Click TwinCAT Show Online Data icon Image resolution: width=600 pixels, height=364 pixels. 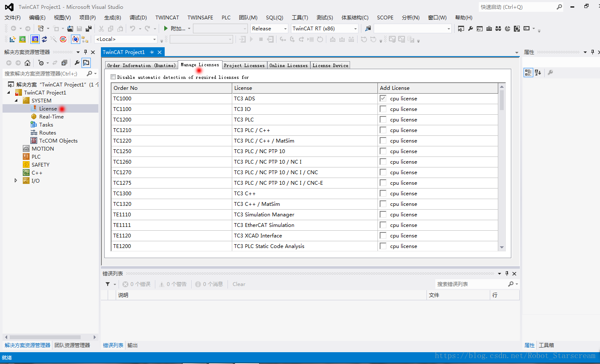coord(75,39)
